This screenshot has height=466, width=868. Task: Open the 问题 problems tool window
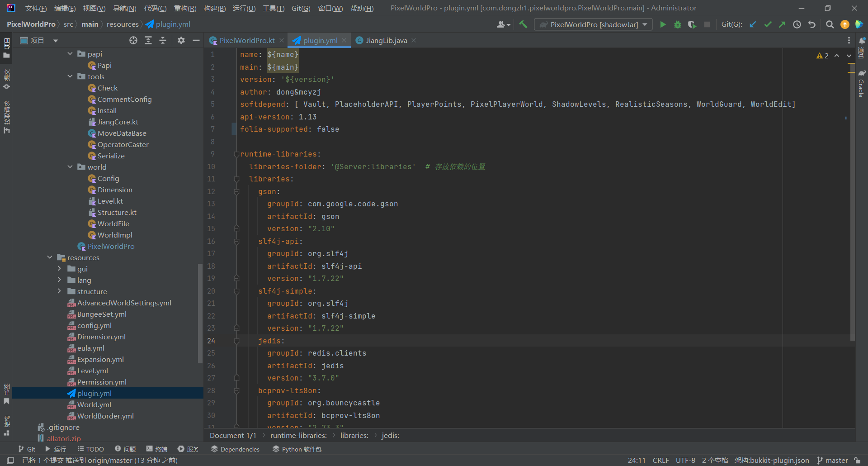[125, 449]
